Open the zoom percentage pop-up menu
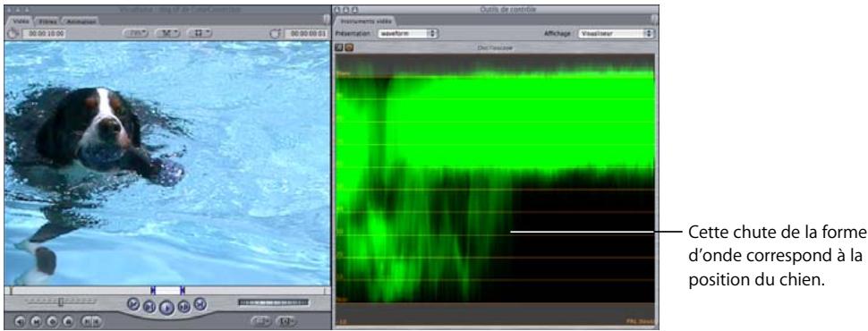The image size is (868, 331). [136, 33]
